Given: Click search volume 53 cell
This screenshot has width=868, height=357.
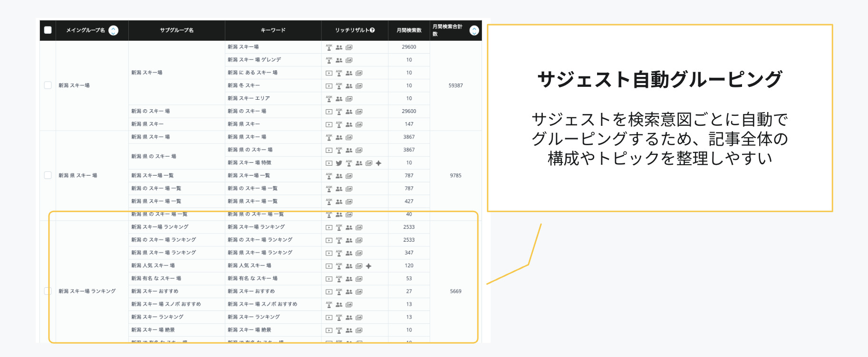Looking at the screenshot, I should click(x=409, y=278).
